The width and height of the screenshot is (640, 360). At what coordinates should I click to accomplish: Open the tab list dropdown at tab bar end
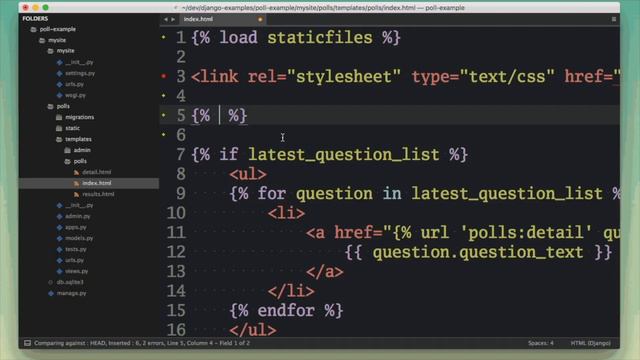pyautogui.click(x=613, y=19)
